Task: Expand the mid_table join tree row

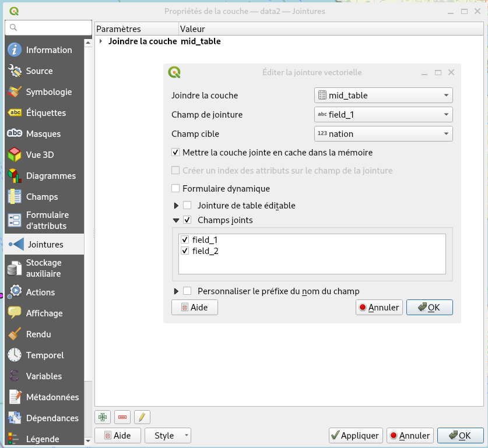Action: coord(101,41)
